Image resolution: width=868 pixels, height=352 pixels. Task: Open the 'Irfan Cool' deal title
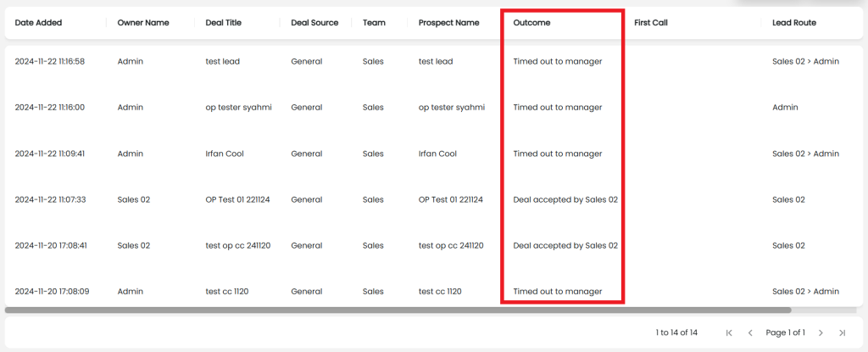[225, 154]
